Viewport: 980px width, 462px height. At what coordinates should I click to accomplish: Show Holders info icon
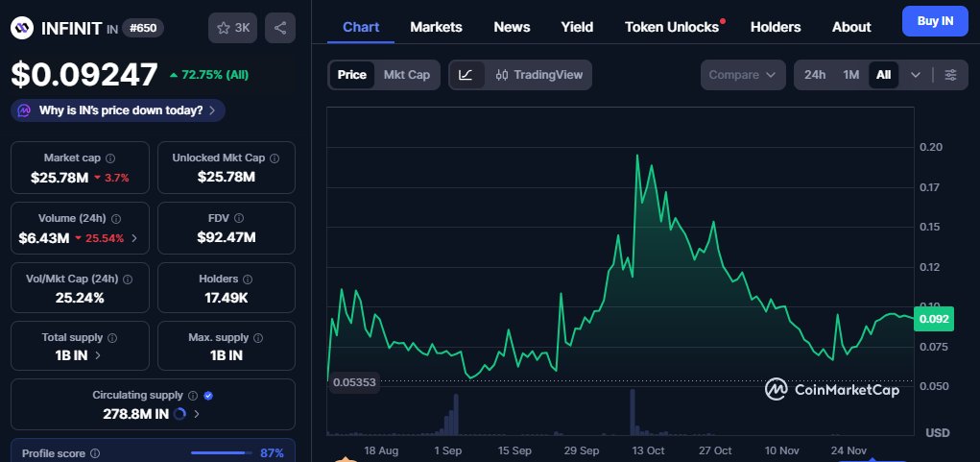pos(248,279)
